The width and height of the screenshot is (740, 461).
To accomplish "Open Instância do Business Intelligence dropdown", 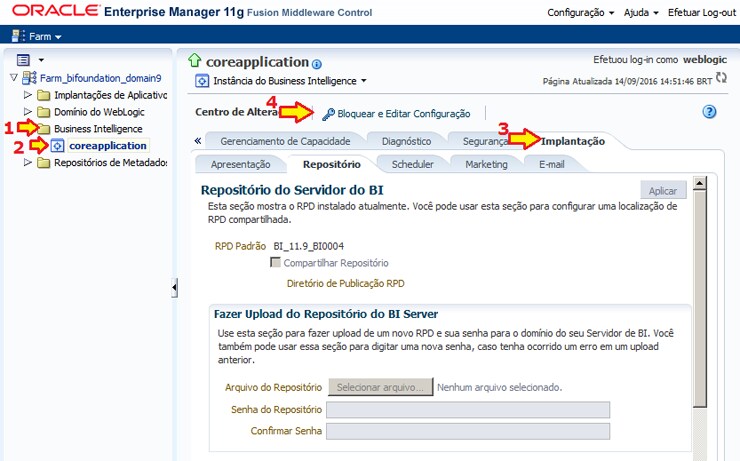I will click(364, 81).
